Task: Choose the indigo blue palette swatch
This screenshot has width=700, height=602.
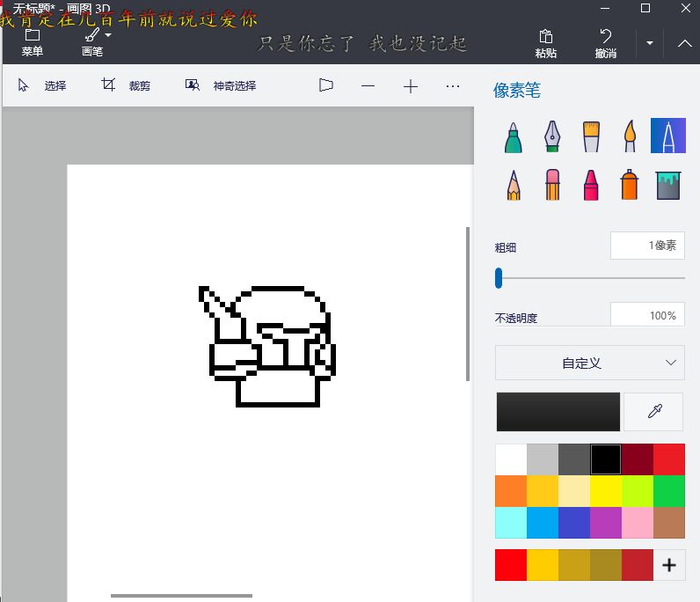Action: (x=574, y=523)
